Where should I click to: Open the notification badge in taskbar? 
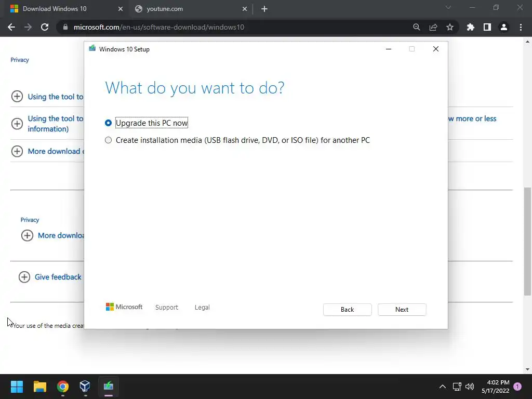coord(517,387)
